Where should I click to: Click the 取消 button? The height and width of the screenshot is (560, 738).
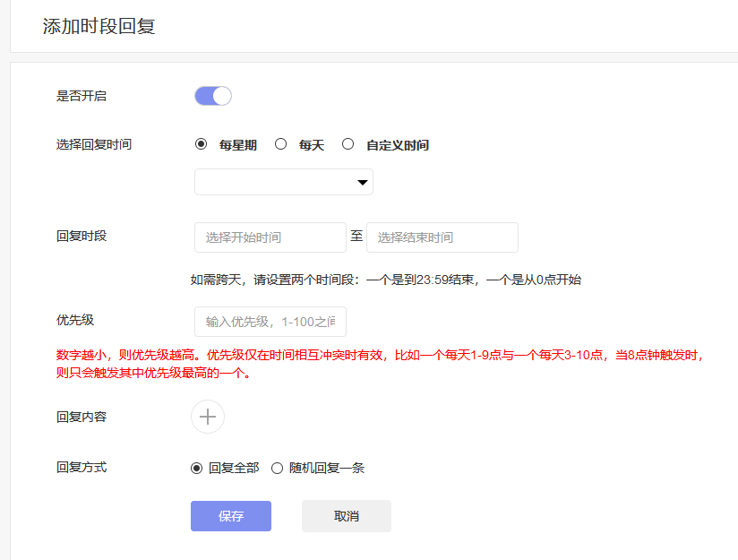coord(347,516)
